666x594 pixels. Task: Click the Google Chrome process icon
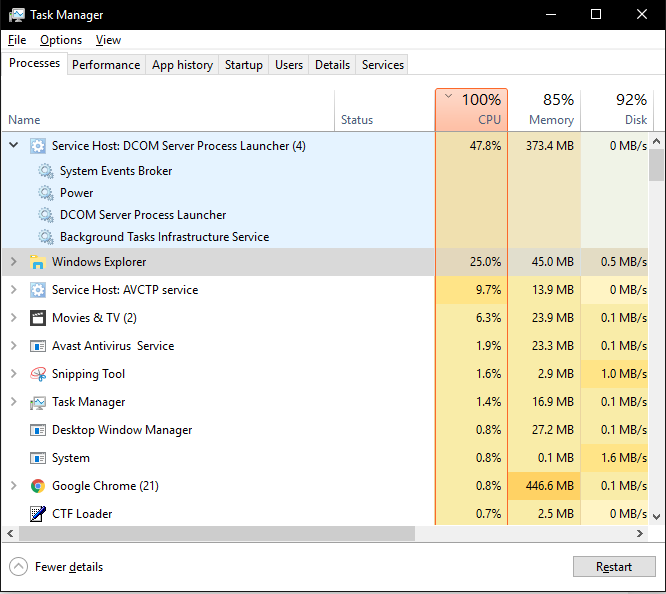38,486
